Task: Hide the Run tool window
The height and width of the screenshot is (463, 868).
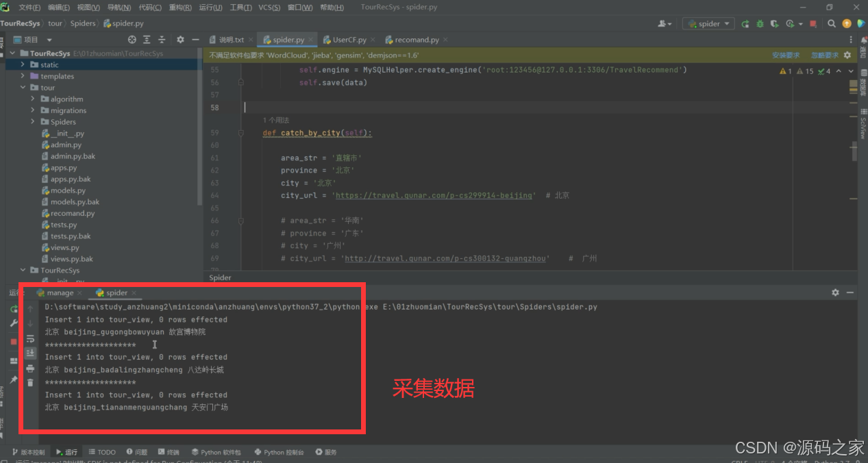Action: point(850,292)
